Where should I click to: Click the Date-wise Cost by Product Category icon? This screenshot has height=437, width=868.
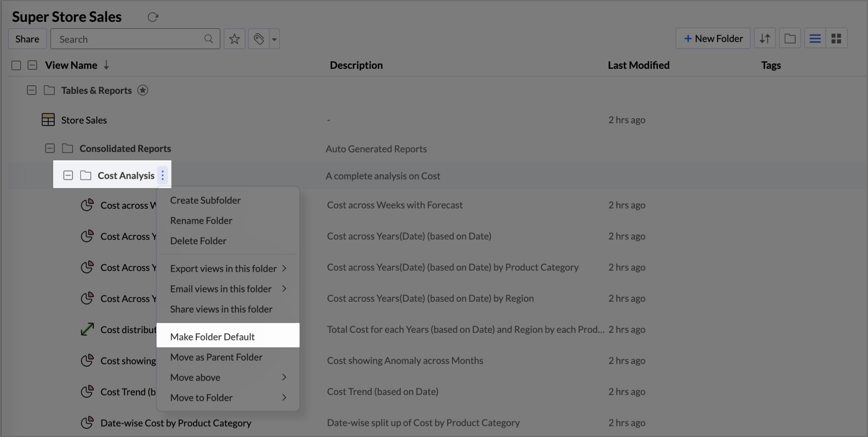(87, 422)
